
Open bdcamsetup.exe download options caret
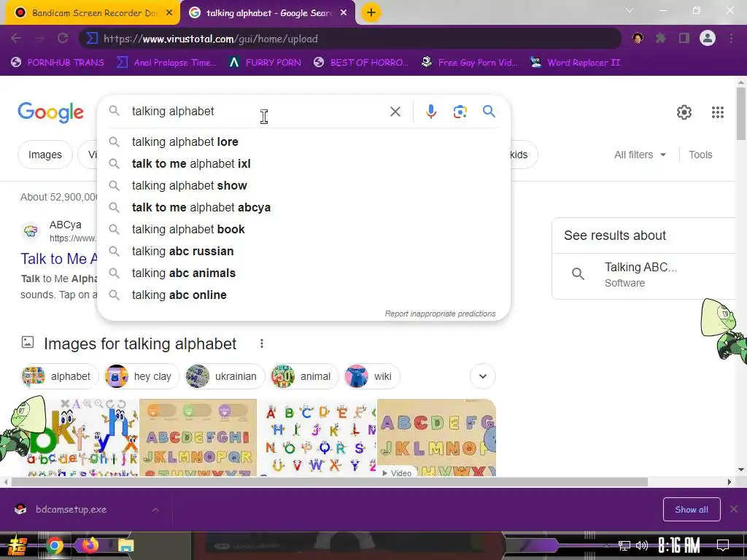coord(155,510)
